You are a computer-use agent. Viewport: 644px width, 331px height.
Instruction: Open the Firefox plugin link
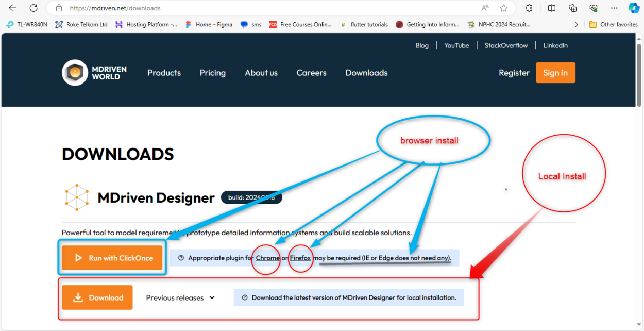pyautogui.click(x=300, y=258)
